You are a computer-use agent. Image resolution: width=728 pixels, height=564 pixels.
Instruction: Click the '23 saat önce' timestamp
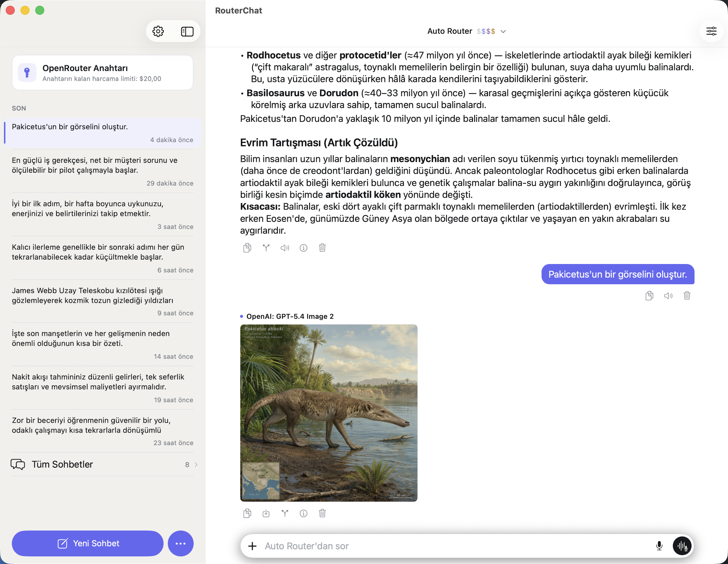click(x=173, y=443)
